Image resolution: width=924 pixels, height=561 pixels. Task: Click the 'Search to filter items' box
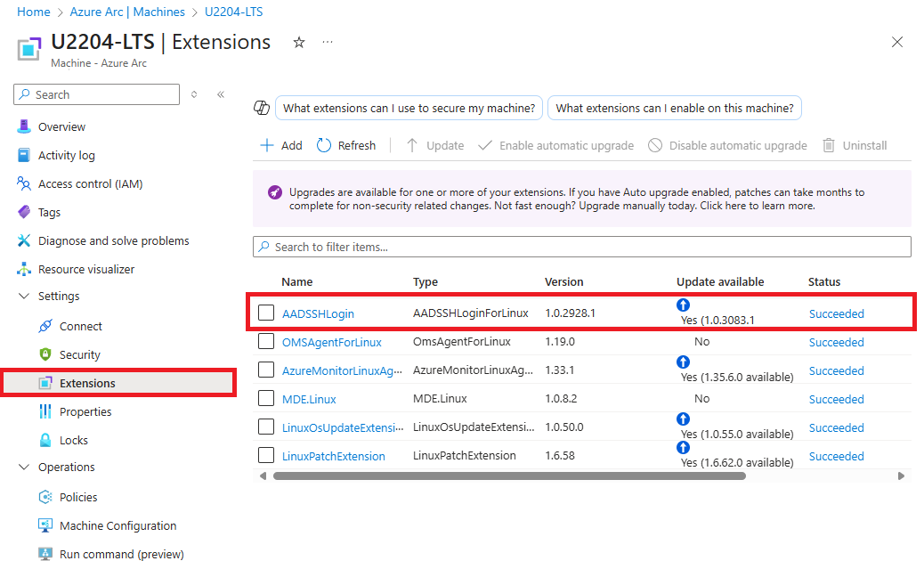[x=582, y=247]
